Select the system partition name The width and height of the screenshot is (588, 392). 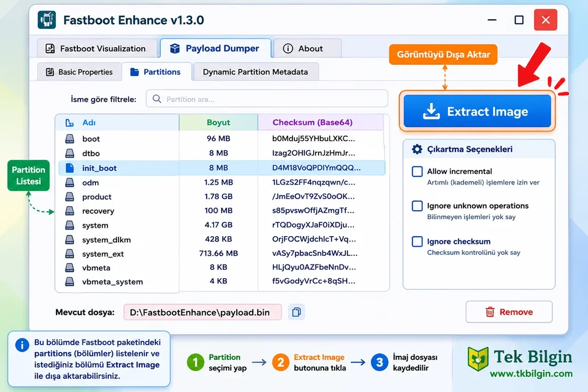(95, 226)
